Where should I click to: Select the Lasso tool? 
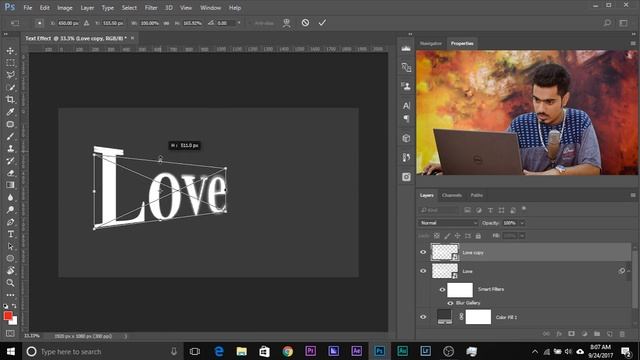tap(10, 75)
